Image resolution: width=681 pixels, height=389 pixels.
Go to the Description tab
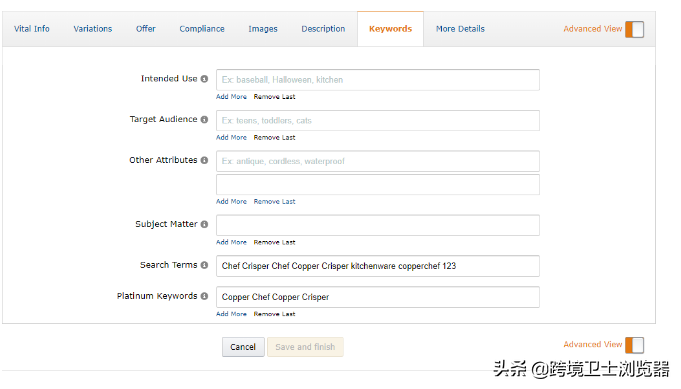(323, 29)
